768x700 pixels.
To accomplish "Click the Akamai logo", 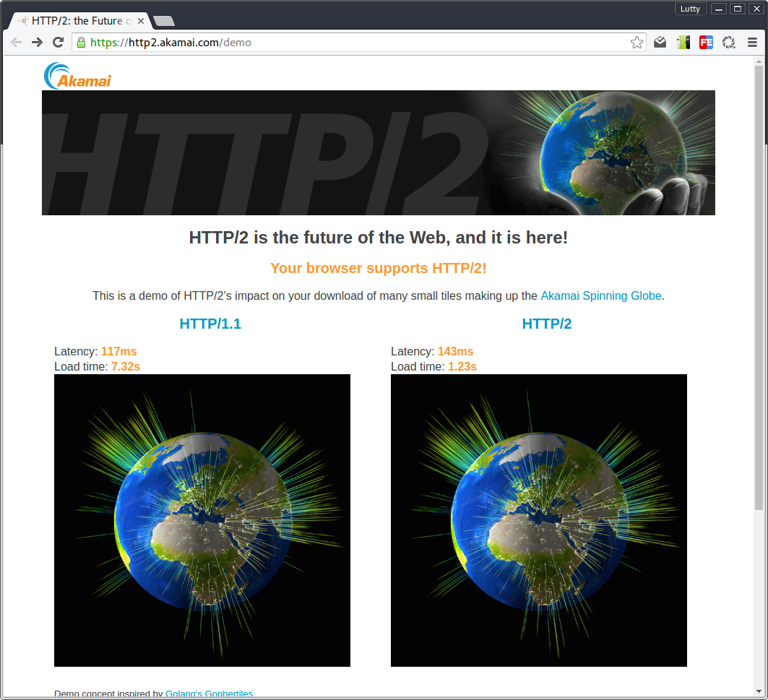I will [x=78, y=76].
